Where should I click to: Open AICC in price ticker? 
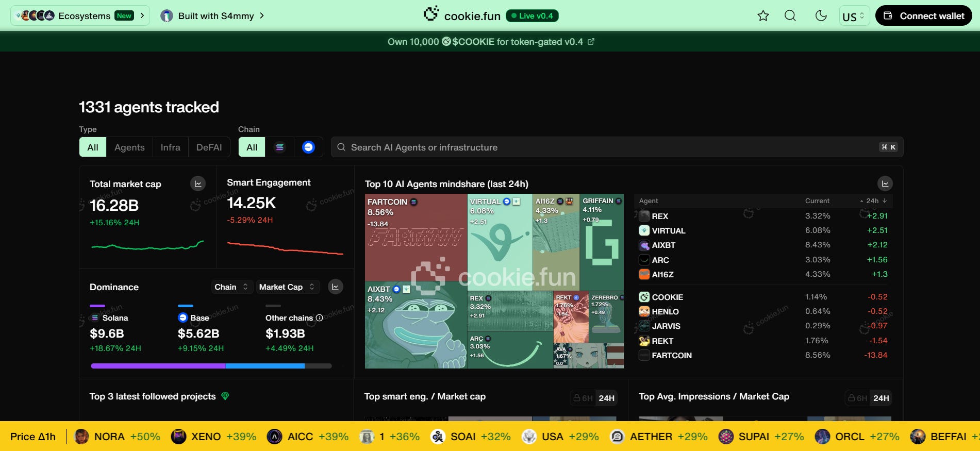click(308, 437)
